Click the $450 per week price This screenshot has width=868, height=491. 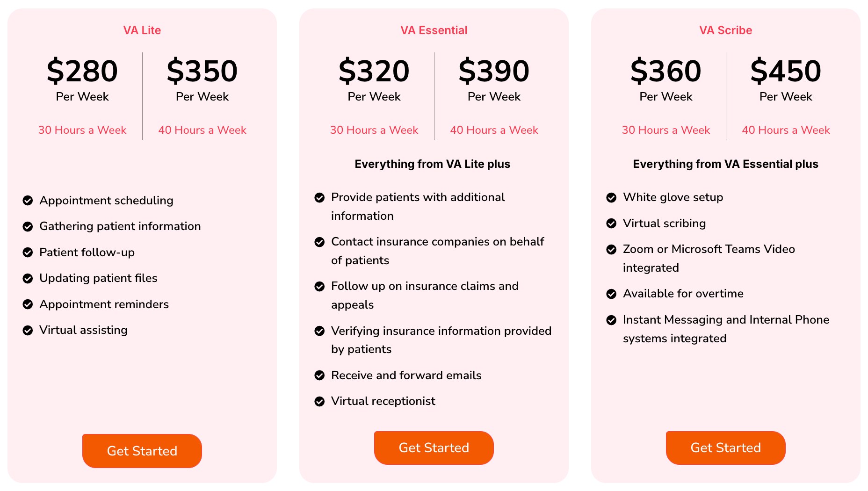click(x=786, y=71)
